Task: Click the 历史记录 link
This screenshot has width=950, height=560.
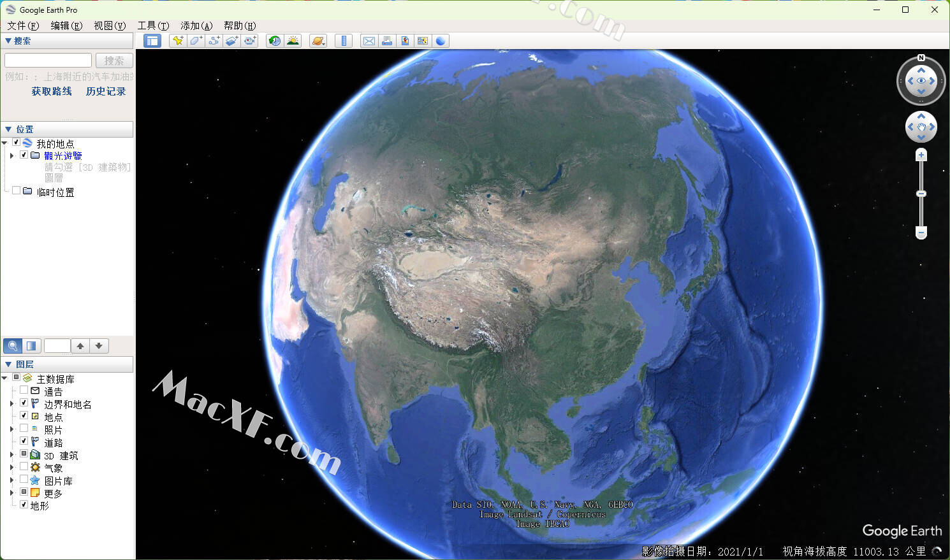Action: (x=106, y=91)
